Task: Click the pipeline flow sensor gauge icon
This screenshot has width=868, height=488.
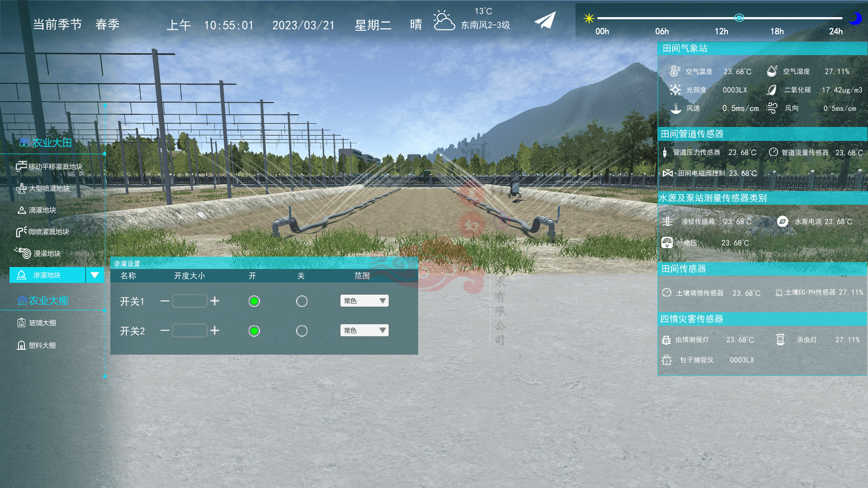Action: tap(773, 152)
